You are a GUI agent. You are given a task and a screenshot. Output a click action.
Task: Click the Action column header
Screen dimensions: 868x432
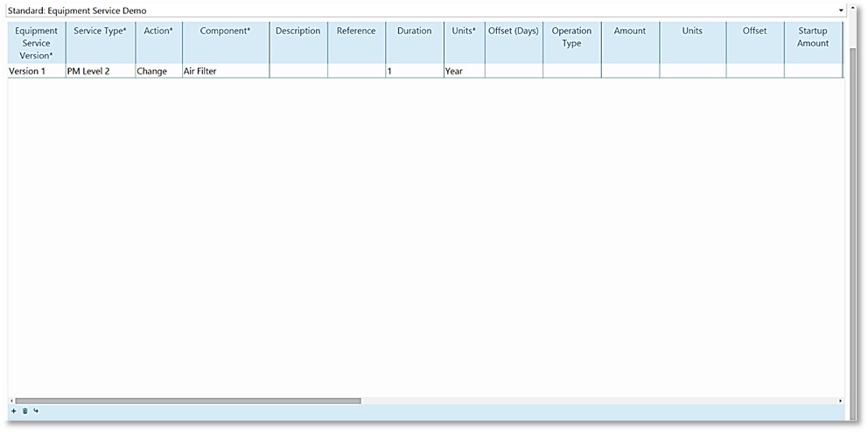[158, 43]
